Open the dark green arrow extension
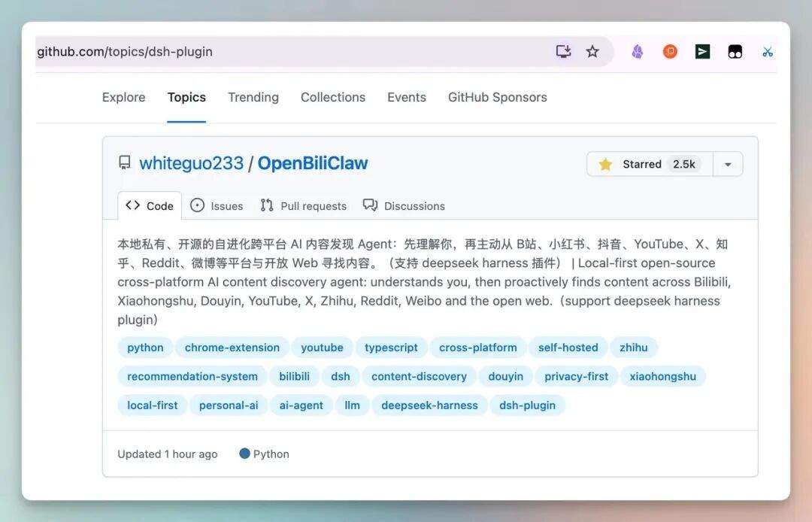This screenshot has width=812, height=522. (x=702, y=51)
